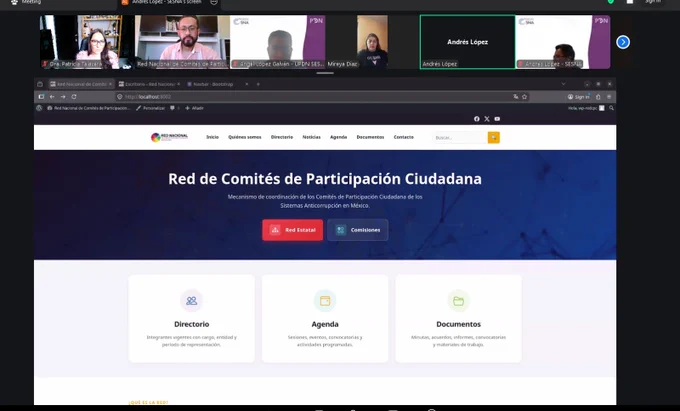Show next participants with blue arrow button
This screenshot has width=680, height=411.
623,42
